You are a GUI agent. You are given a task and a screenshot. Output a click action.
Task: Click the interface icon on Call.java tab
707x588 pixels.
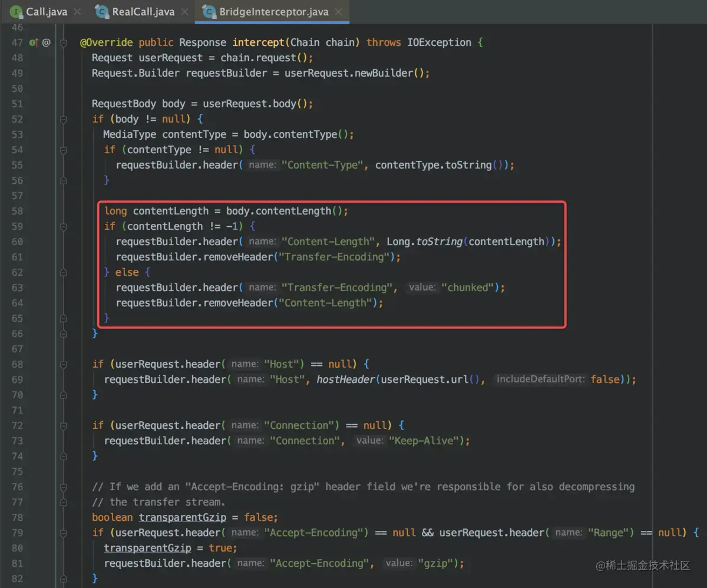(x=16, y=12)
